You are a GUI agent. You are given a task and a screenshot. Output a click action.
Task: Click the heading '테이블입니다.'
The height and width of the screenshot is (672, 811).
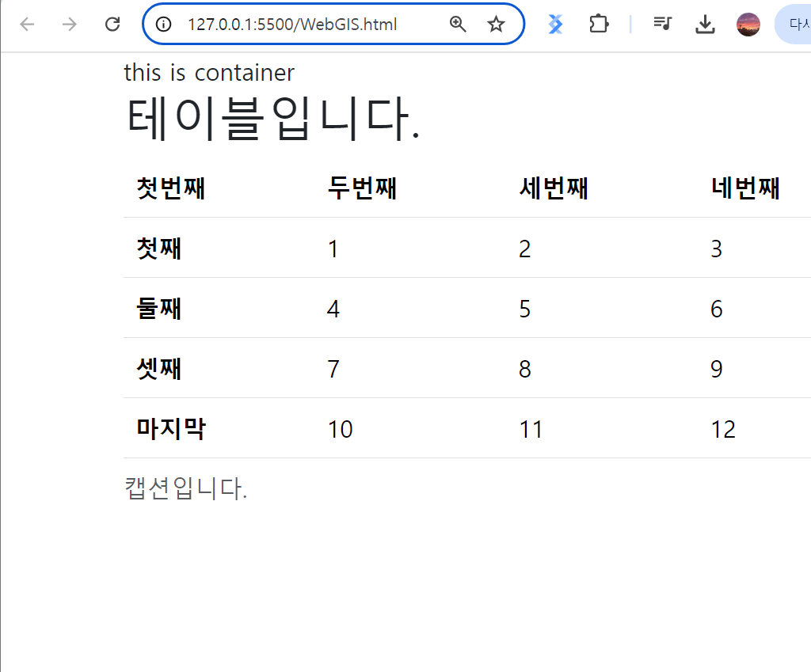pos(272,119)
